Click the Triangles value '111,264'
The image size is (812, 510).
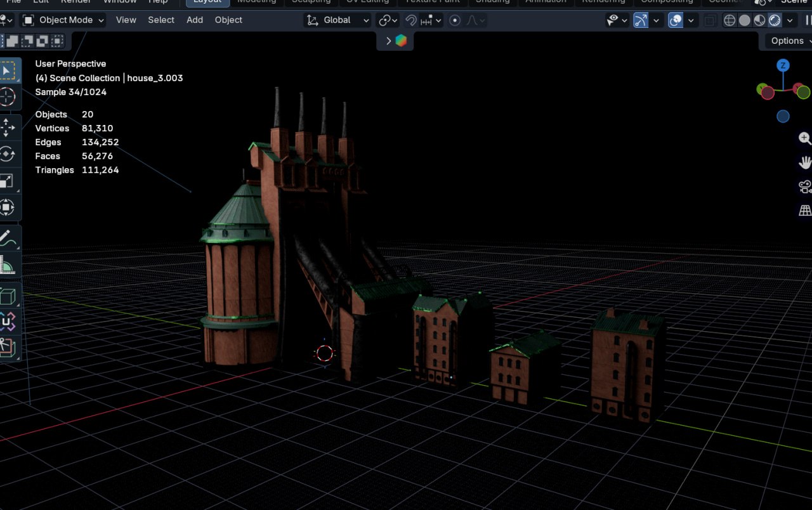click(x=100, y=170)
